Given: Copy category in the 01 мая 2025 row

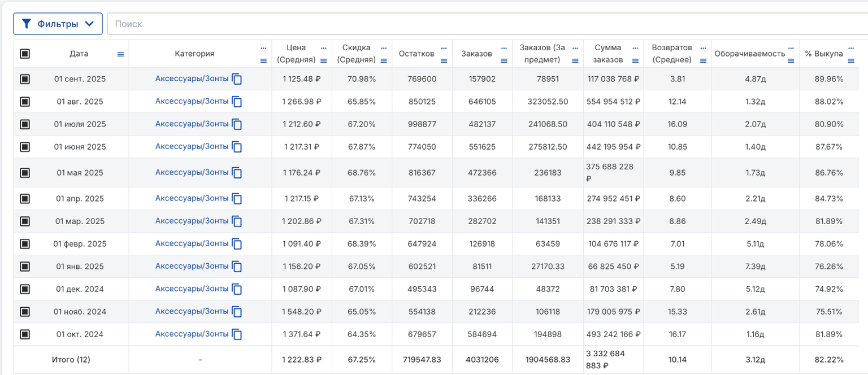Looking at the screenshot, I should tap(237, 173).
